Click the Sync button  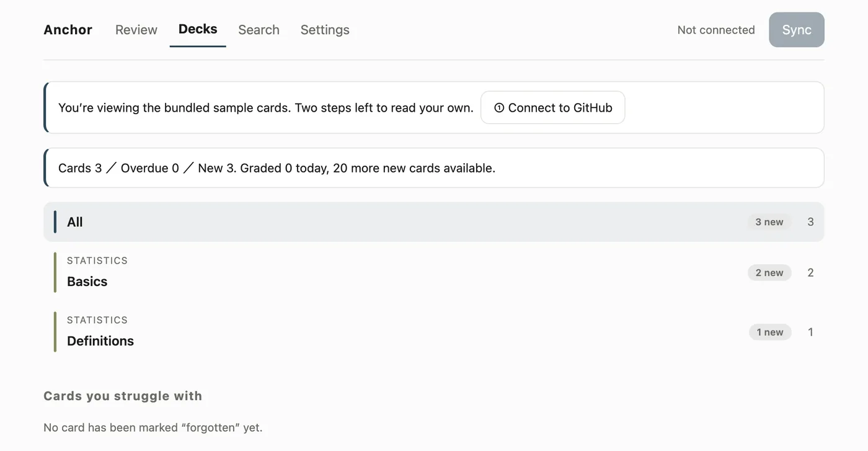[797, 30]
